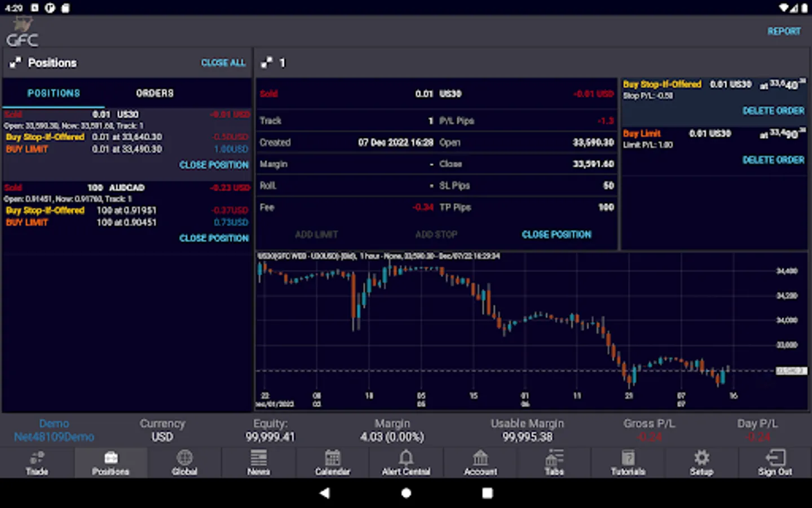The height and width of the screenshot is (508, 812).
Task: Tap the Android back button
Action: 325,493
